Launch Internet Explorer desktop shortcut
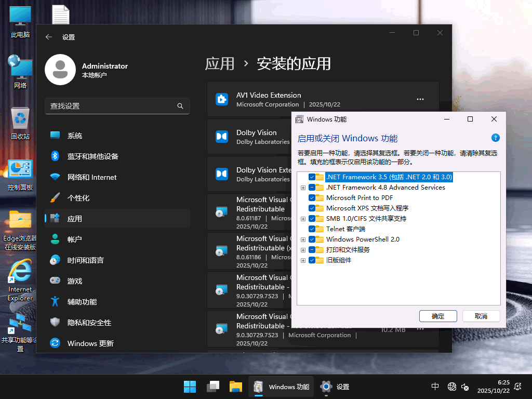Screen dimensions: 532x399 (x=20, y=280)
